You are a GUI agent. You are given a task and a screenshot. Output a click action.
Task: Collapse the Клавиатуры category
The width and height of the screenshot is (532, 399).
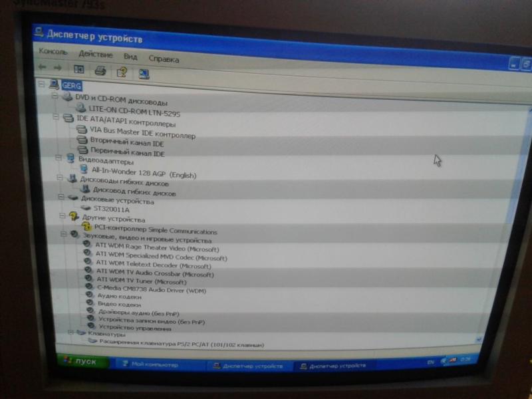(x=71, y=332)
